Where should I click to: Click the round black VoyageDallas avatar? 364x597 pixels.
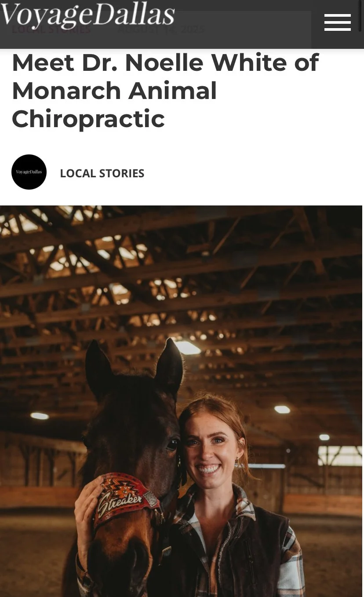(29, 172)
